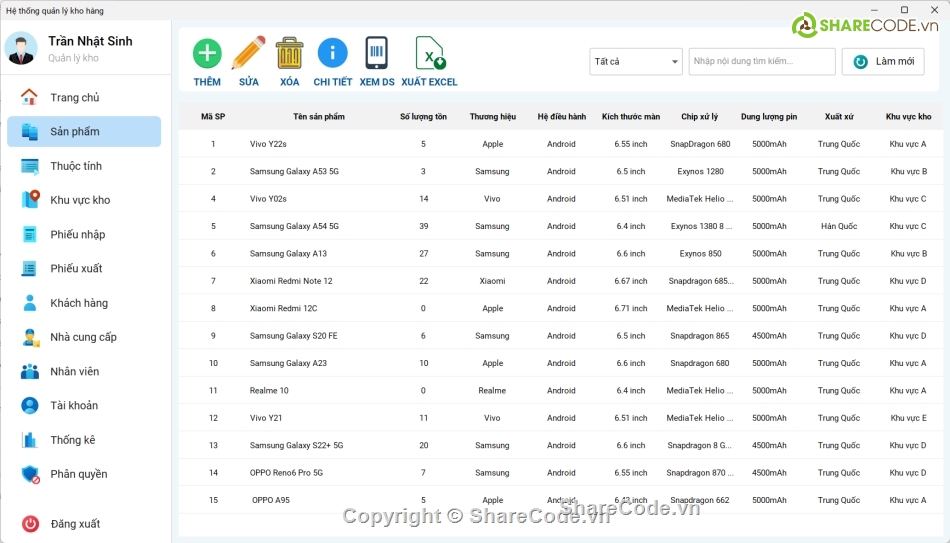This screenshot has height=543, width=950.
Task: Select the Samsung Galaxy A54 5G row
Action: pos(561,226)
